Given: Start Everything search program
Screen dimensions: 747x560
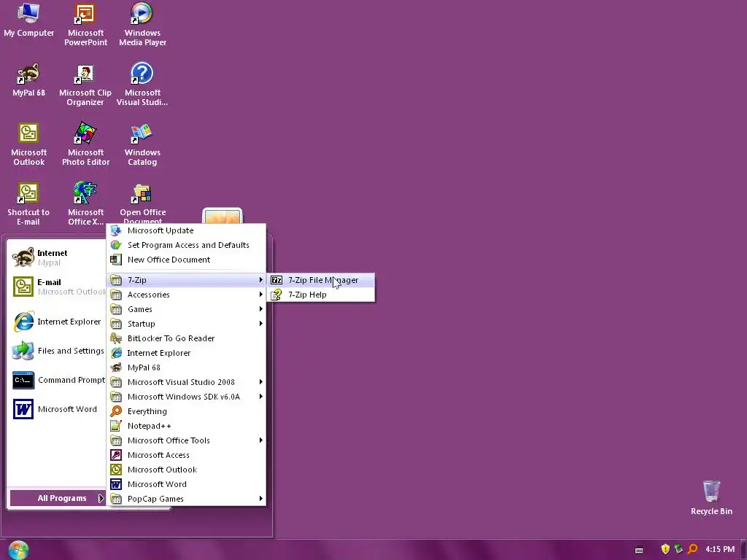Looking at the screenshot, I should [187, 411].
